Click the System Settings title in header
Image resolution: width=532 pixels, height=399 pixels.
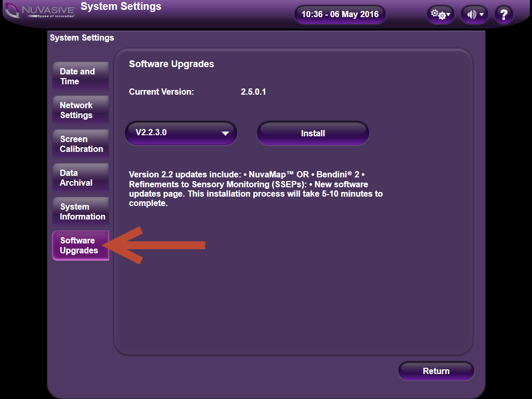coord(121,6)
